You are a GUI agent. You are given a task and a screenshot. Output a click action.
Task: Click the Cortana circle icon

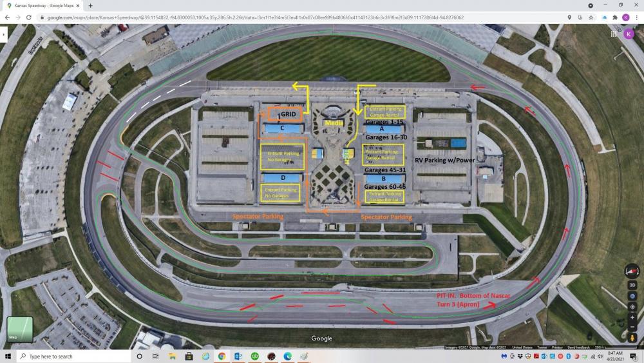[139, 356]
